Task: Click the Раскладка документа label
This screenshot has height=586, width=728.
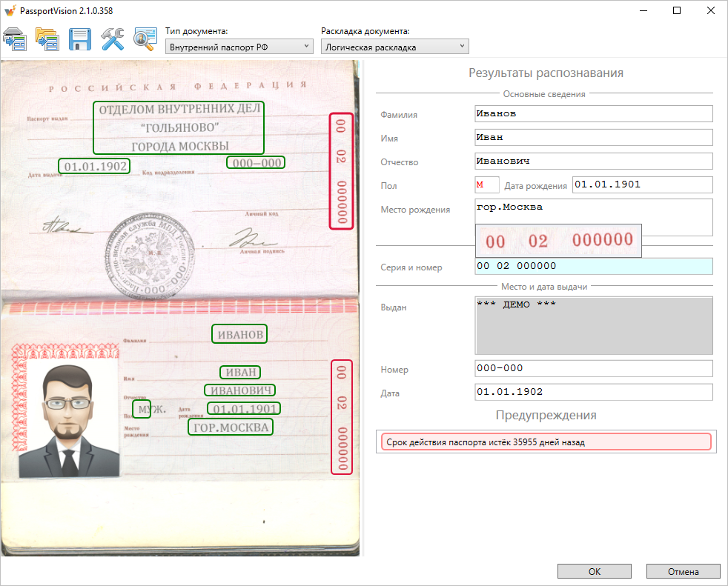Action: [365, 31]
